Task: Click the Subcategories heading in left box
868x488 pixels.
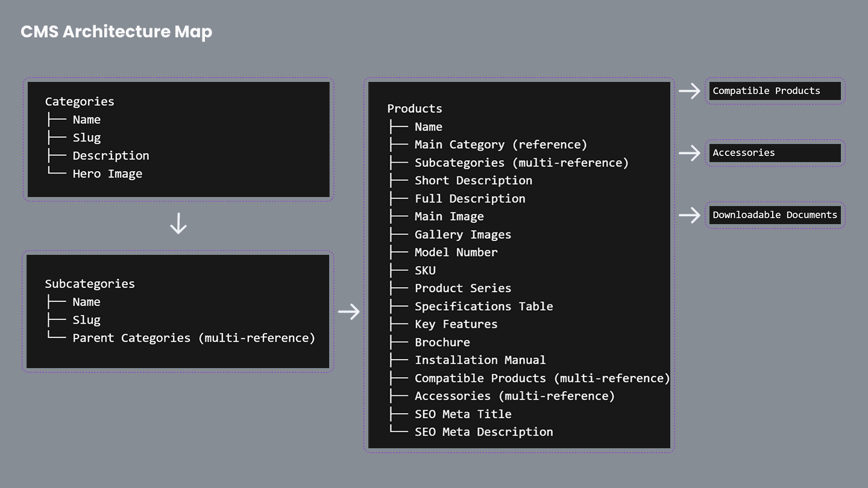Action: (90, 284)
